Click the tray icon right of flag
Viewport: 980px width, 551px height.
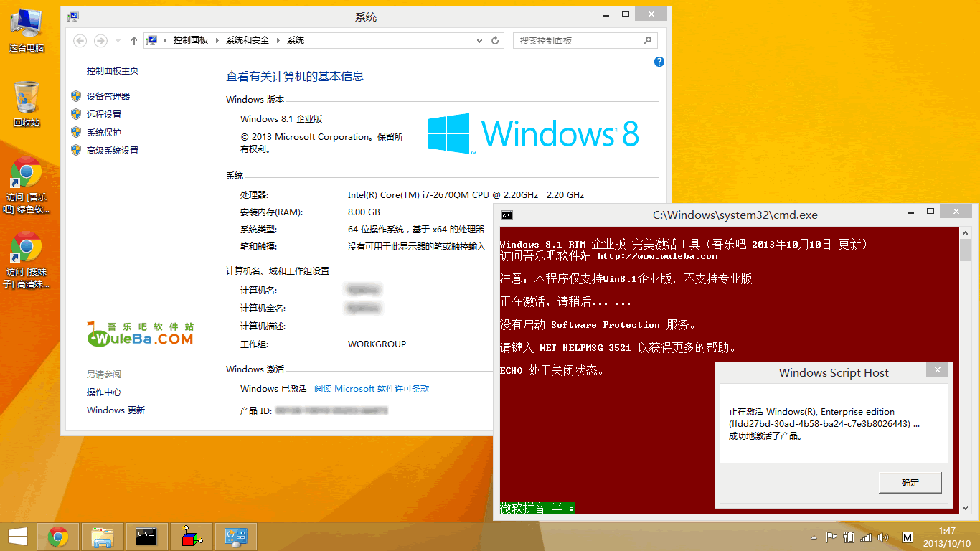849,537
